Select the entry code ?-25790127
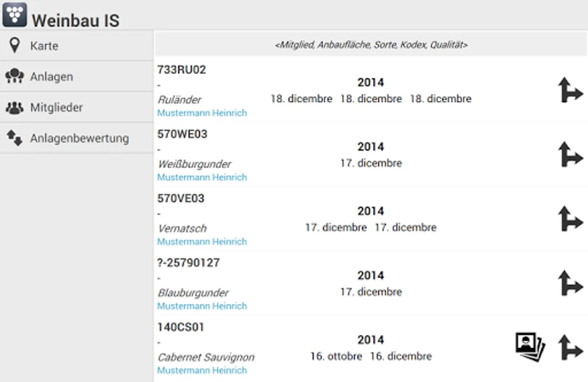The width and height of the screenshot is (588, 382). coord(188,263)
